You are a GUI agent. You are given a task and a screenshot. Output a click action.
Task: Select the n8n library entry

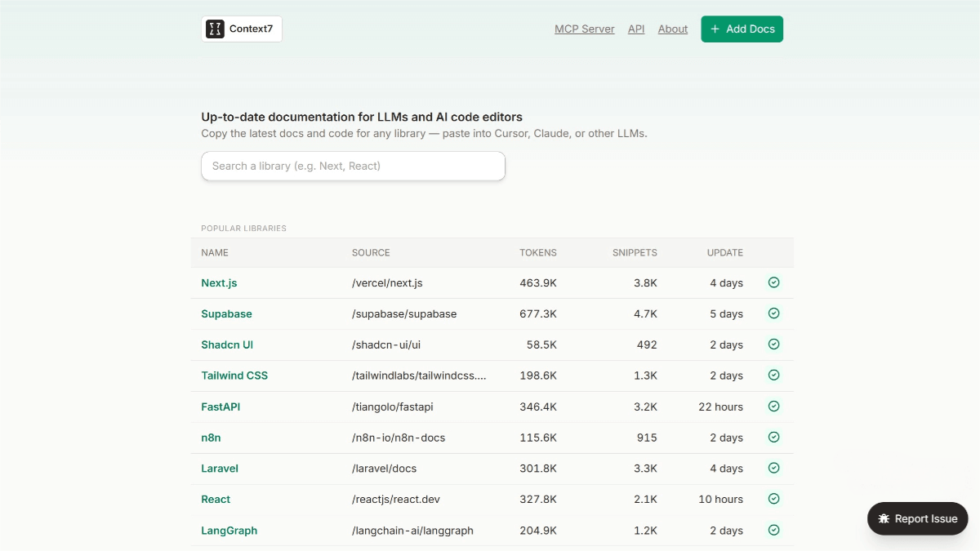click(211, 438)
